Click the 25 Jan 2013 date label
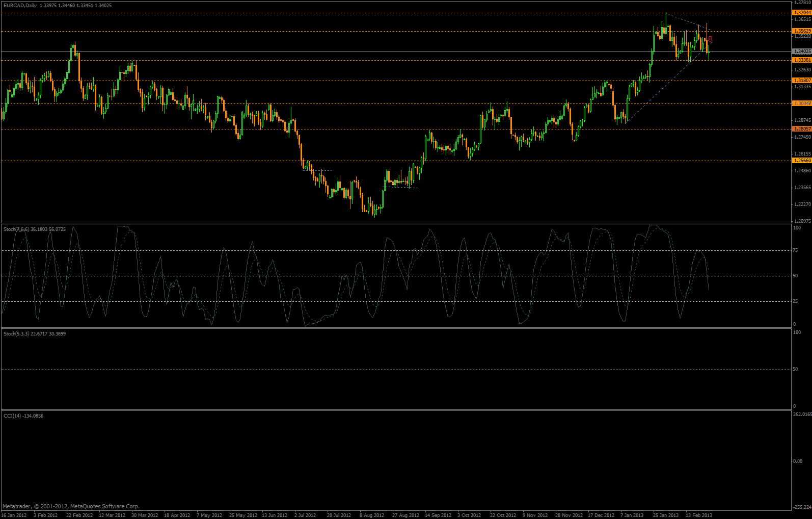 (x=666, y=515)
